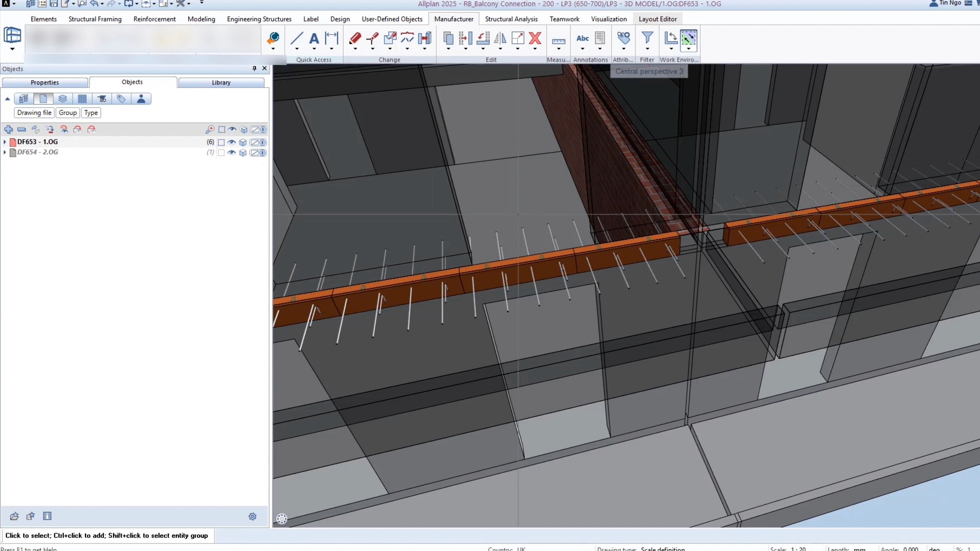The width and height of the screenshot is (980, 551).
Task: Open the Reinforcement ribbon tab
Action: point(154,19)
